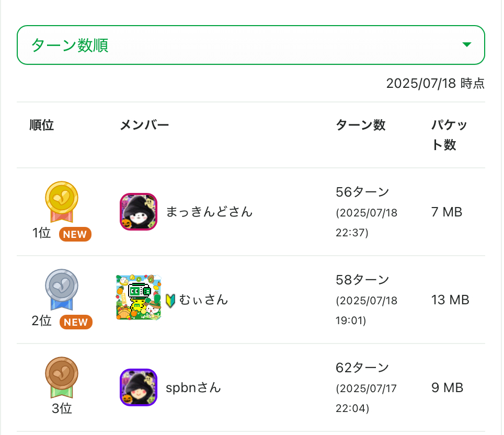Image resolution: width=504 pixels, height=435 pixels.
Task: Click the ターン数 column header
Action: click(360, 125)
